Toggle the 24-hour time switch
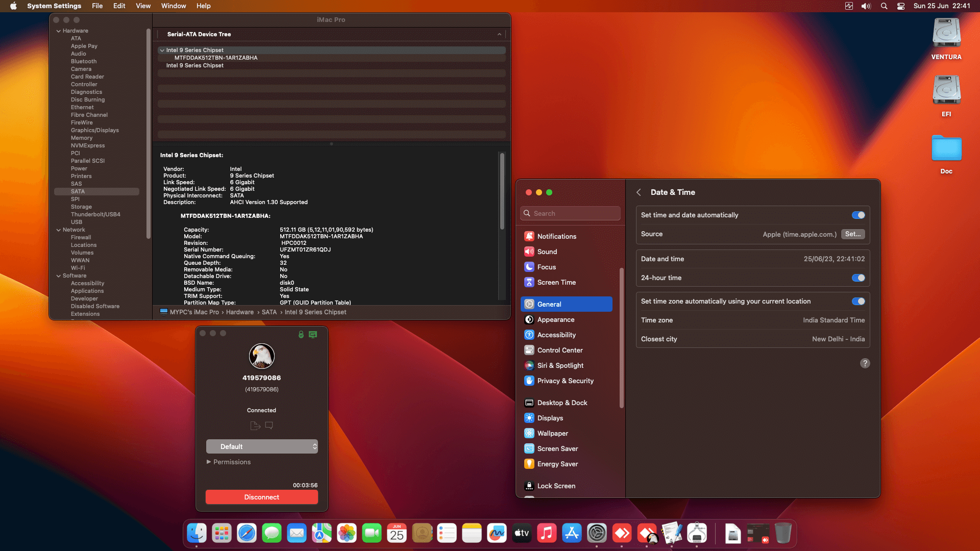The height and width of the screenshot is (551, 980). tap(858, 278)
